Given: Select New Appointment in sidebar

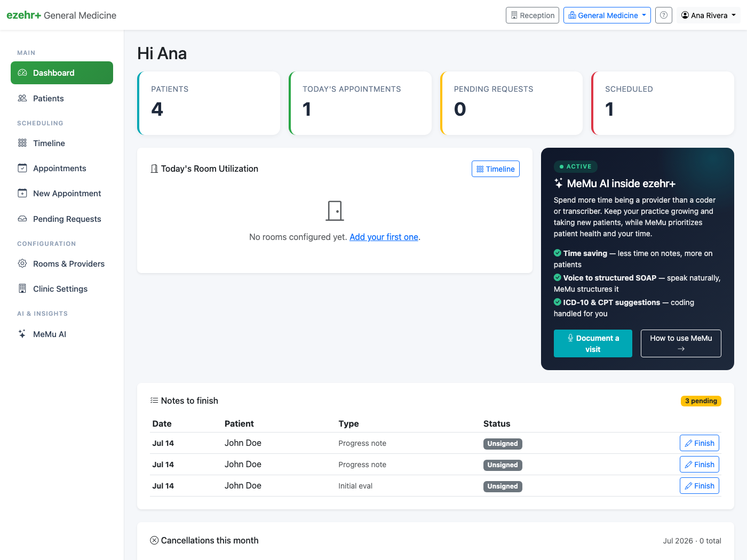Looking at the screenshot, I should pos(62,193).
